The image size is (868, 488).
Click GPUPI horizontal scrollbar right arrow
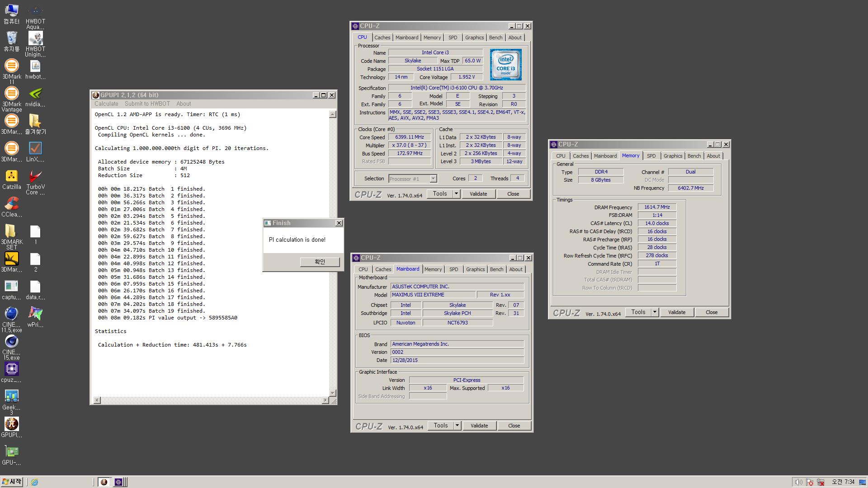tap(325, 400)
